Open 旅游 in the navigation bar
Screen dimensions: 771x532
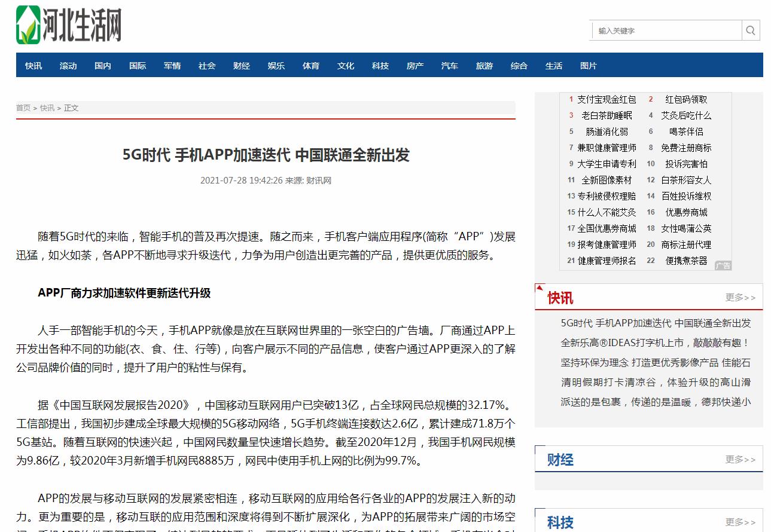tap(484, 66)
